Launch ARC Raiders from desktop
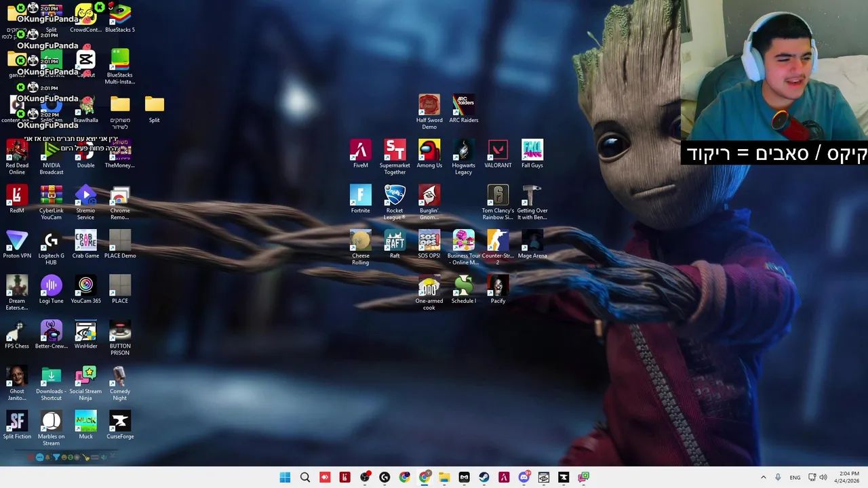868x488 pixels. tap(464, 109)
